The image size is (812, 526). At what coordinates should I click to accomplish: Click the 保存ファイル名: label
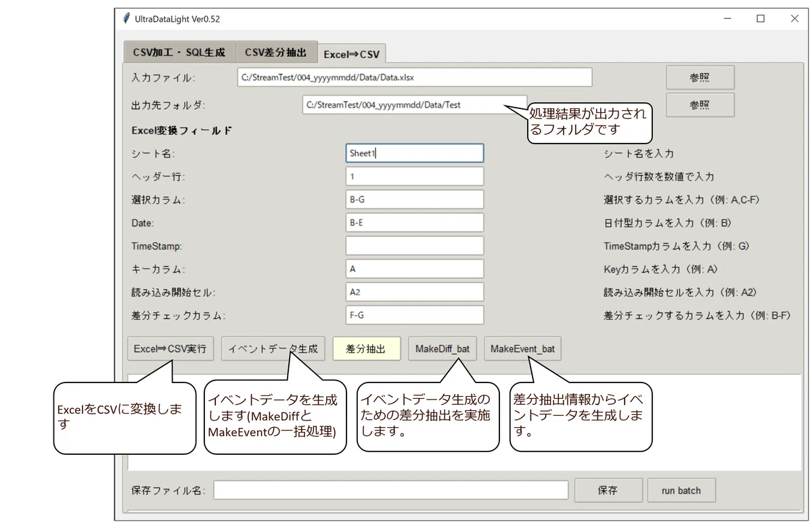[x=168, y=491]
